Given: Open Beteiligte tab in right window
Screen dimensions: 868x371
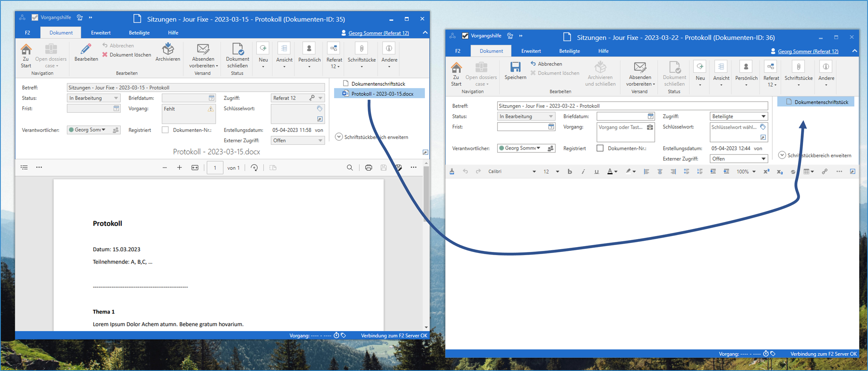Looking at the screenshot, I should (569, 51).
